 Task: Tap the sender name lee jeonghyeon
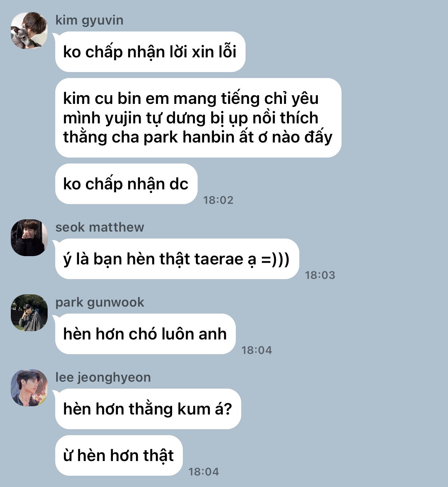click(x=103, y=377)
